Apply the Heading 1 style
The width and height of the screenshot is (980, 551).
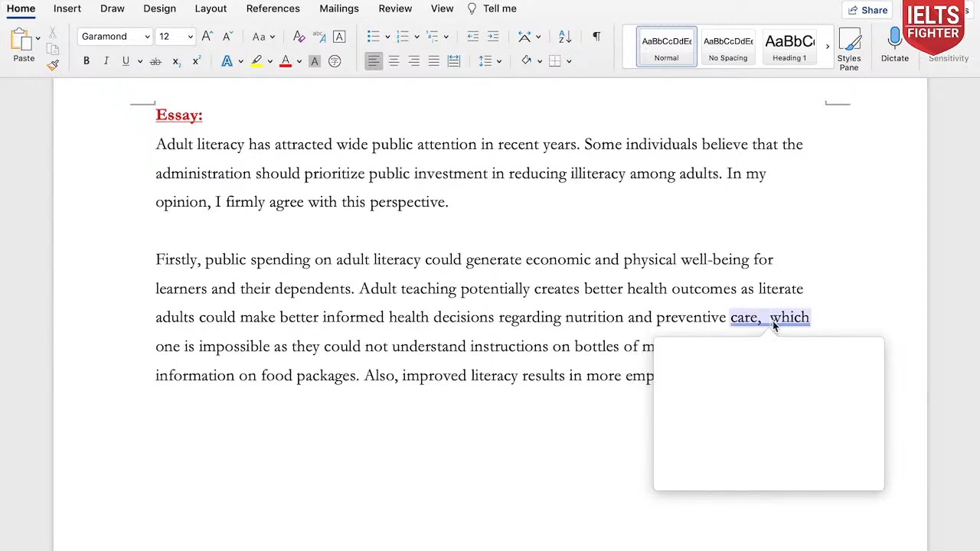789,47
